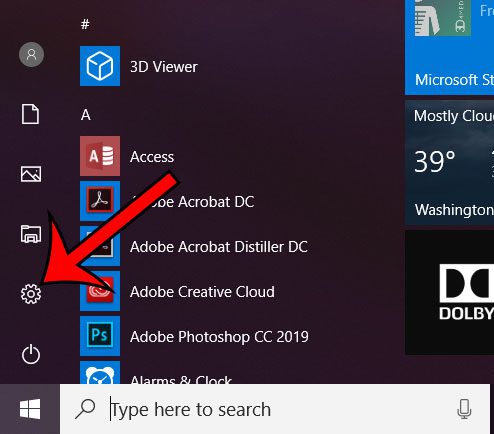Jump to the # letter index
Screen dimensions: 494x434
pos(85,24)
